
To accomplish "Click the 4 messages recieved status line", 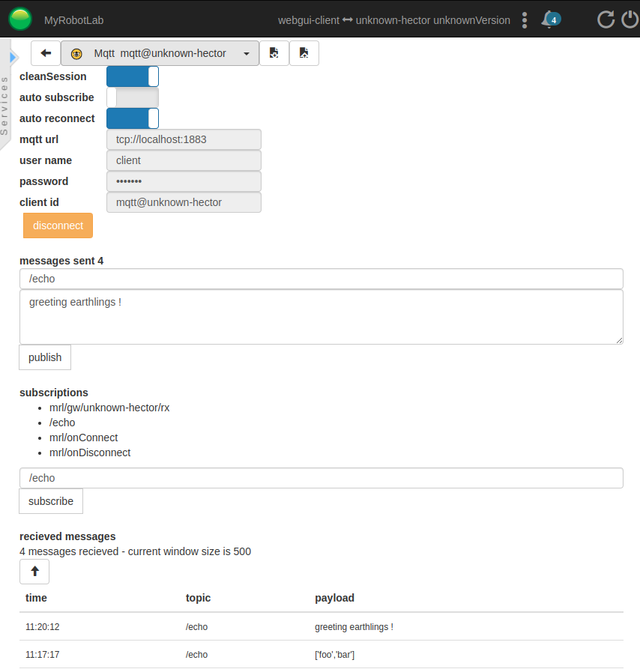I will click(135, 551).
